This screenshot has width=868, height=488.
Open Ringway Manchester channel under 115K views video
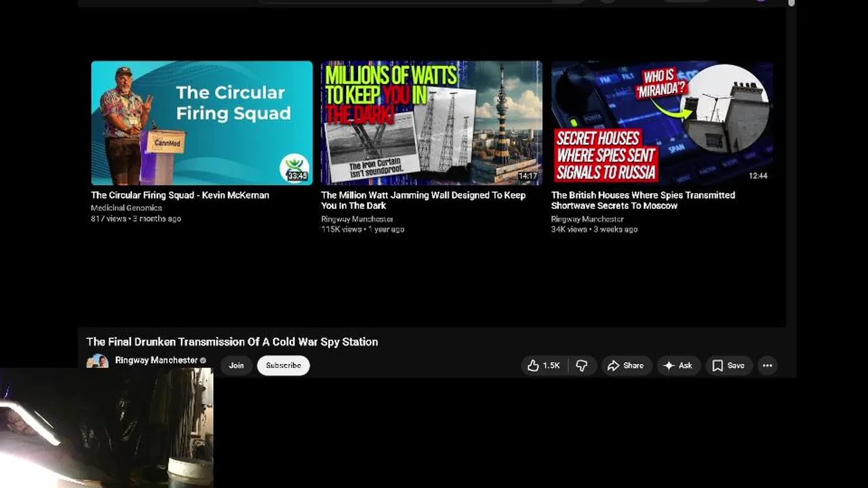click(357, 219)
